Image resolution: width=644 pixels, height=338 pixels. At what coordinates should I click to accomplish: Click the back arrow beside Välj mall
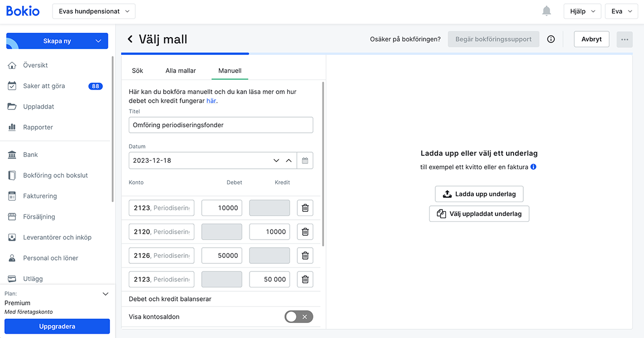point(129,39)
